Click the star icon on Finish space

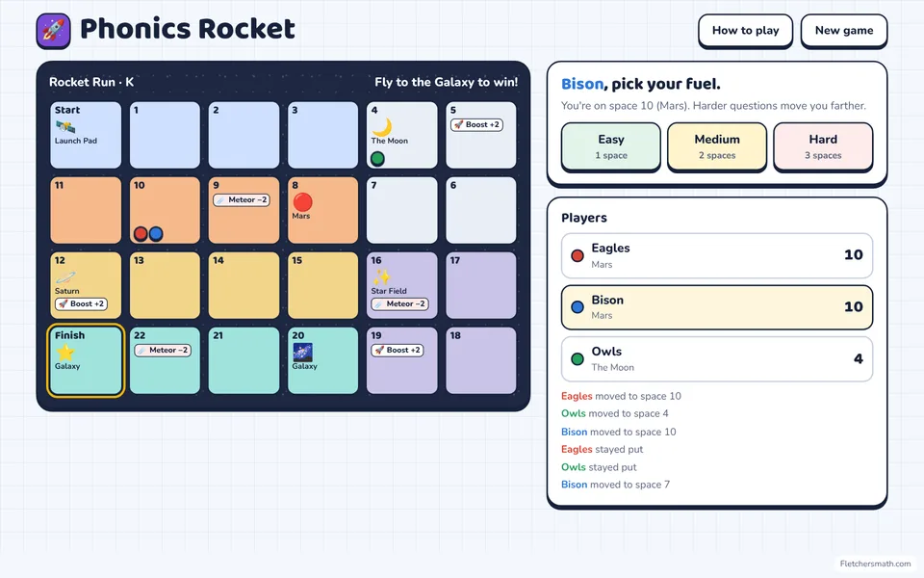point(65,353)
